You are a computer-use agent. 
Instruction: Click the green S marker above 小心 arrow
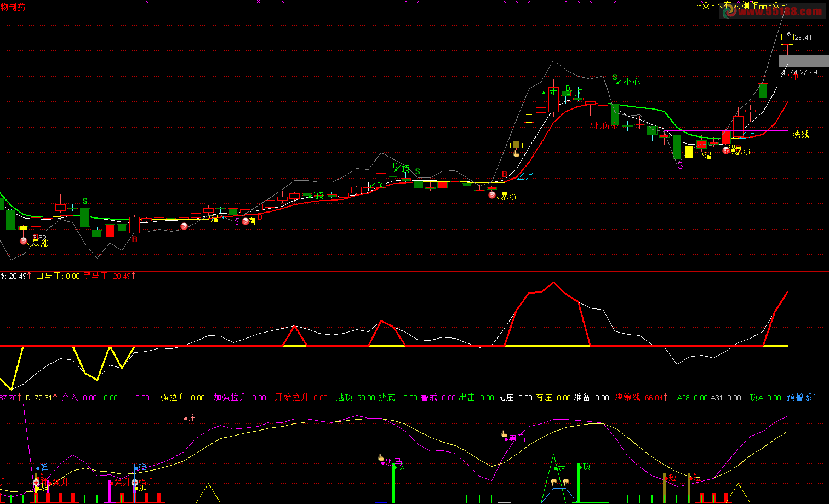coord(615,78)
